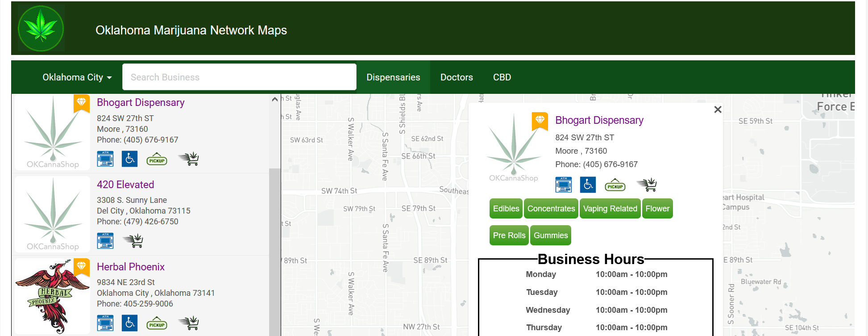
Task: Open 420 Elevated thumbnail image
Action: (x=53, y=214)
